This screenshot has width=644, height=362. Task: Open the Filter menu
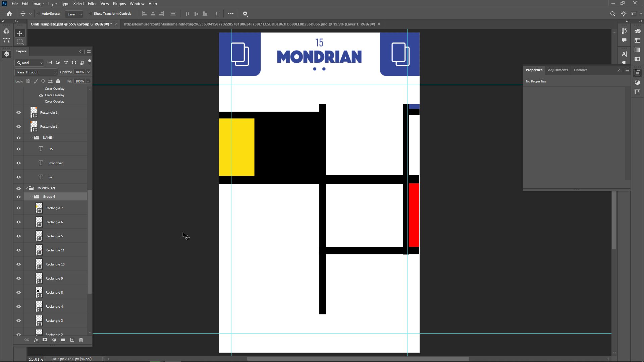(x=92, y=4)
